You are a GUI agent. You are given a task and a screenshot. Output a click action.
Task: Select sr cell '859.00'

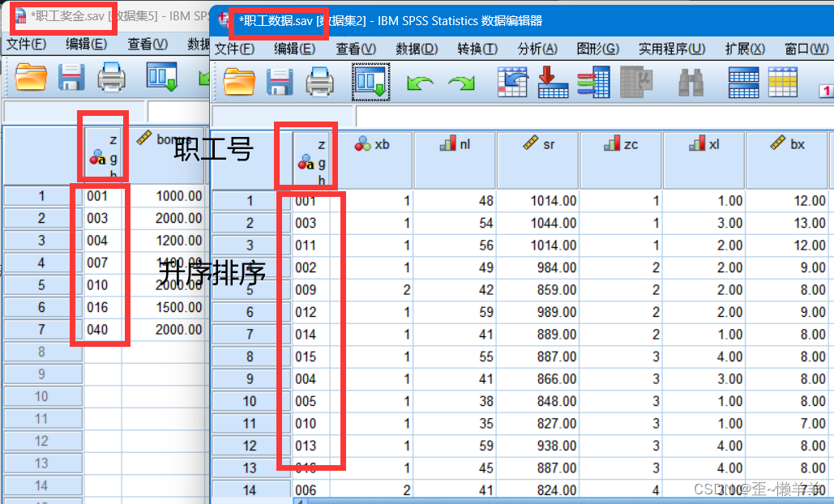[x=537, y=290]
